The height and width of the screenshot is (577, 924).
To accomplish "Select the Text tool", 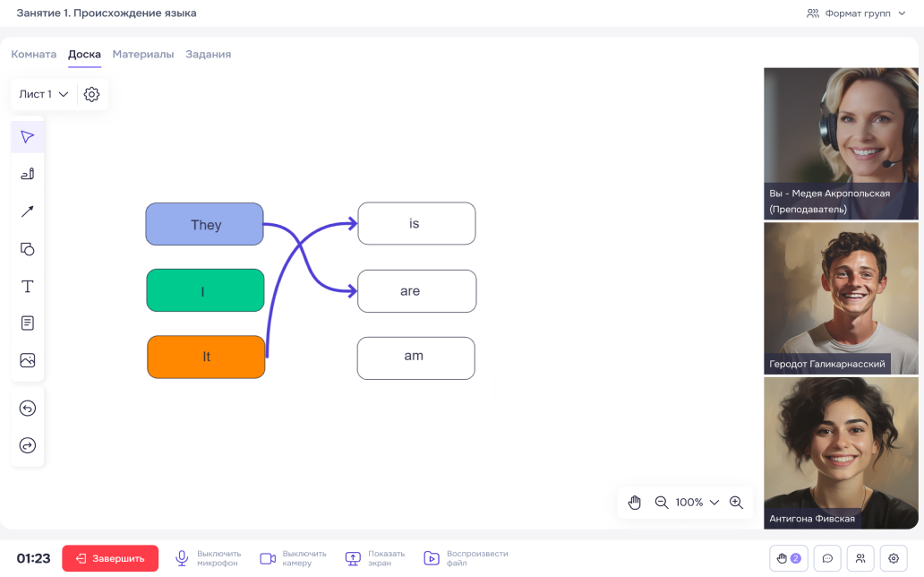I will tap(28, 287).
